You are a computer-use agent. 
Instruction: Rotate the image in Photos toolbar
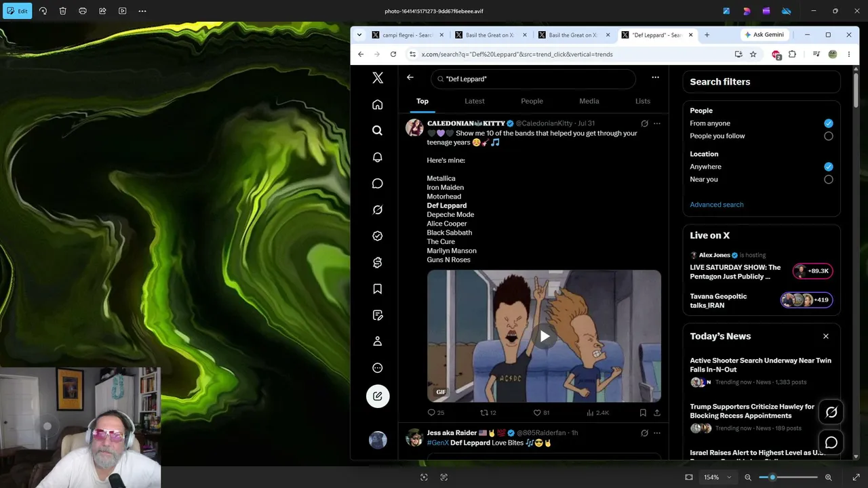(43, 11)
